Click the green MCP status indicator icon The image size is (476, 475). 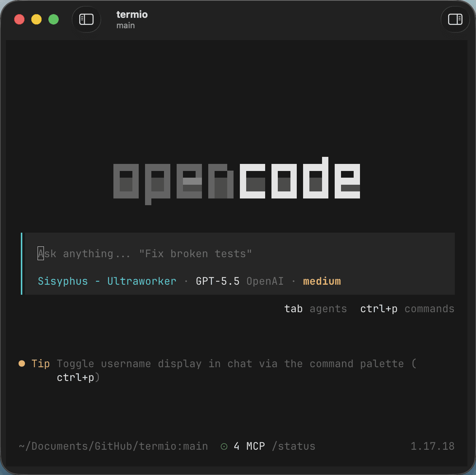pos(224,446)
